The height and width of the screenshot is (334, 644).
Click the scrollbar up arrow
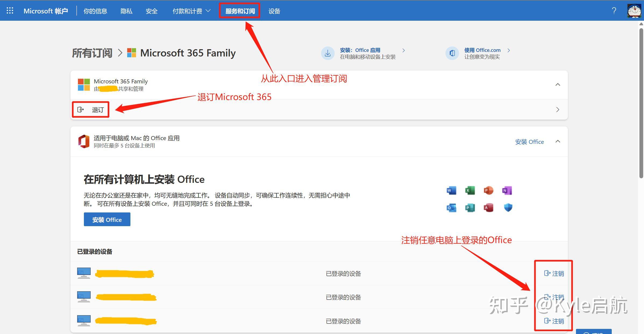pyautogui.click(x=641, y=24)
